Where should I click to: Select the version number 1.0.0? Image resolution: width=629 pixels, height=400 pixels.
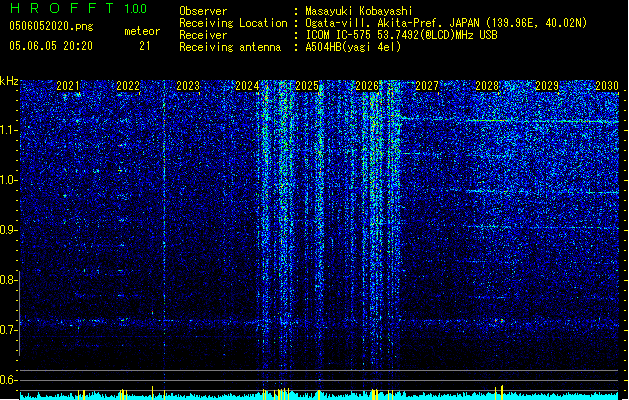(x=136, y=8)
